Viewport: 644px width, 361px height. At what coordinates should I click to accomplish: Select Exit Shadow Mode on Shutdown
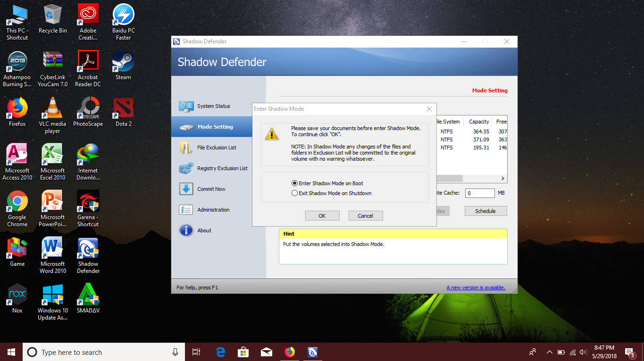click(294, 193)
